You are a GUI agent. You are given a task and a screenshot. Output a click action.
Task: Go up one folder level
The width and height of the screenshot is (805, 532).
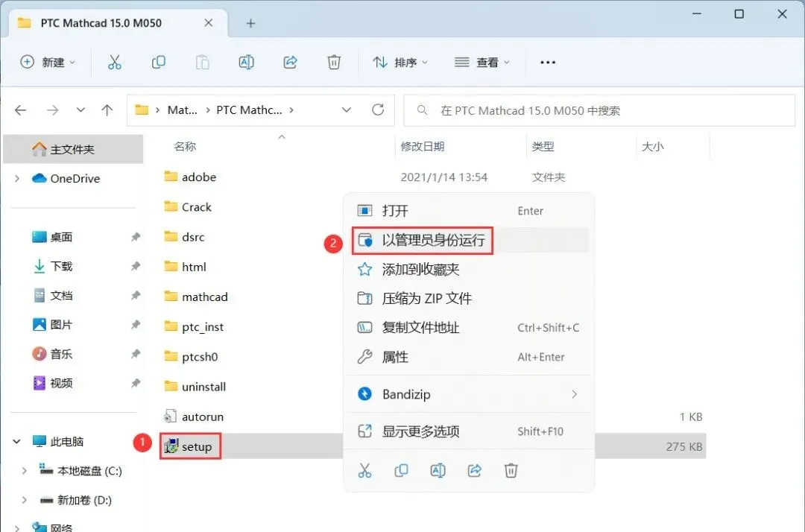(x=107, y=110)
